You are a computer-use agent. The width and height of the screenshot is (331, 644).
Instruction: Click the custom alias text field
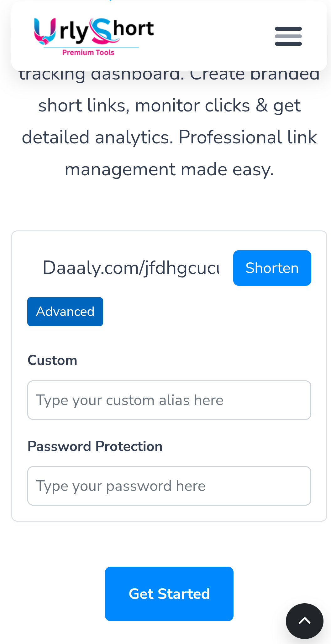169,400
